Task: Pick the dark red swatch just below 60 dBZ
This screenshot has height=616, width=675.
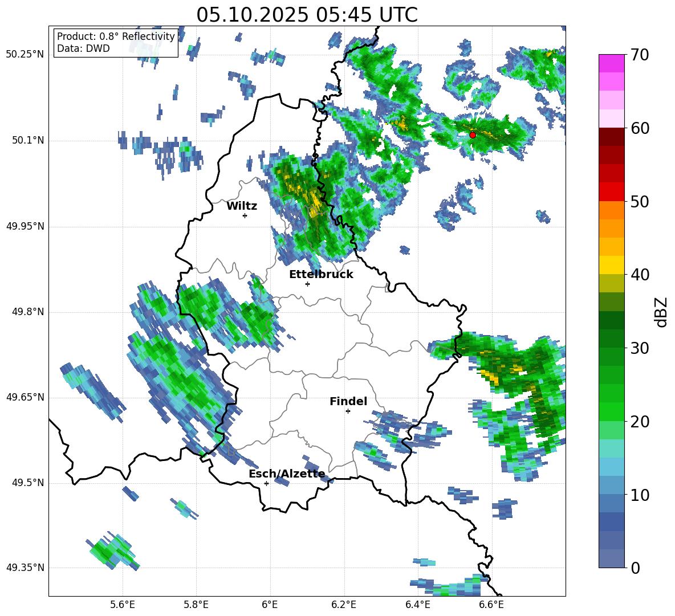Action: pyautogui.click(x=611, y=137)
